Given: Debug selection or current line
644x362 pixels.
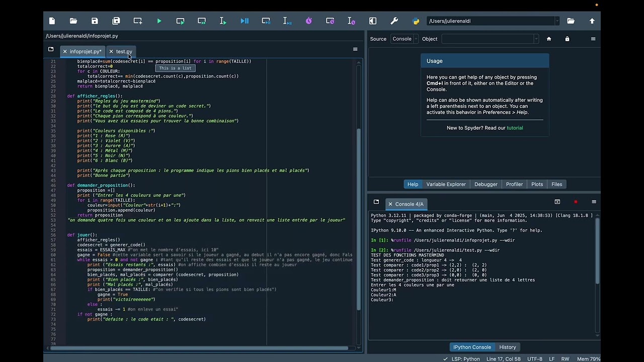Looking at the screenshot, I should [x=287, y=21].
